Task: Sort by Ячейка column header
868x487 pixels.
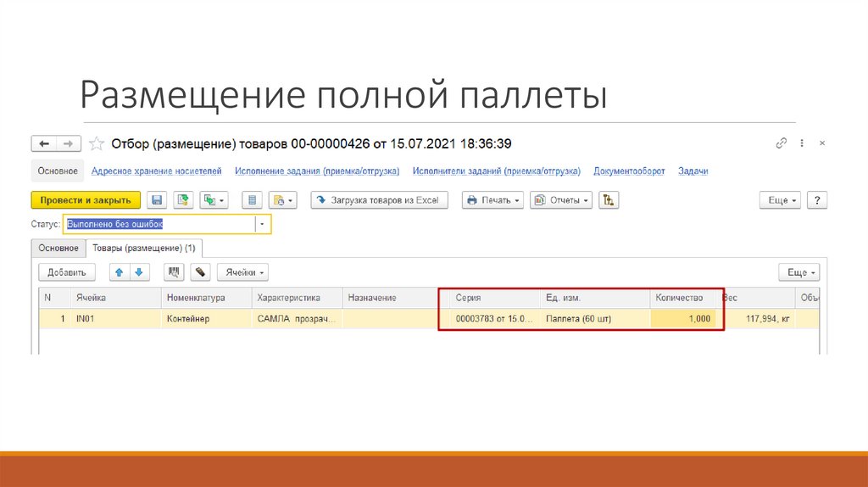Action: click(115, 298)
